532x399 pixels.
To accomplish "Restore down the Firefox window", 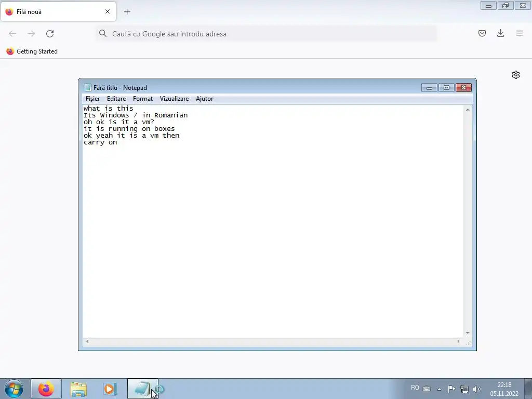I will [x=506, y=5].
